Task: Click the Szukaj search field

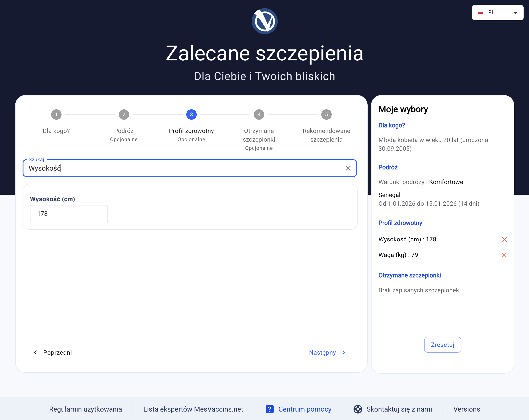Action: pos(184,168)
